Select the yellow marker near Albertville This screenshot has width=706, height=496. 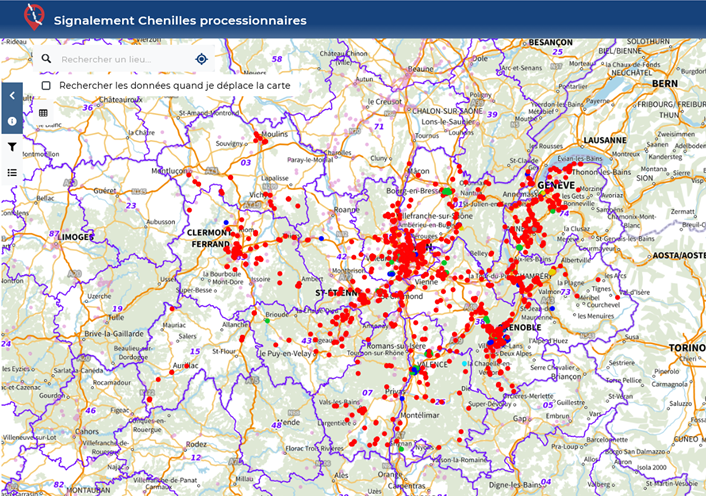(552, 272)
